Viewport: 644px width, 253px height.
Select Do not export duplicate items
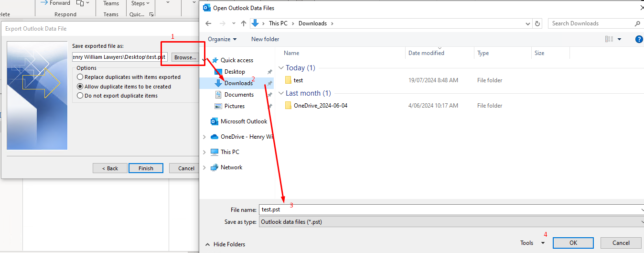click(80, 96)
